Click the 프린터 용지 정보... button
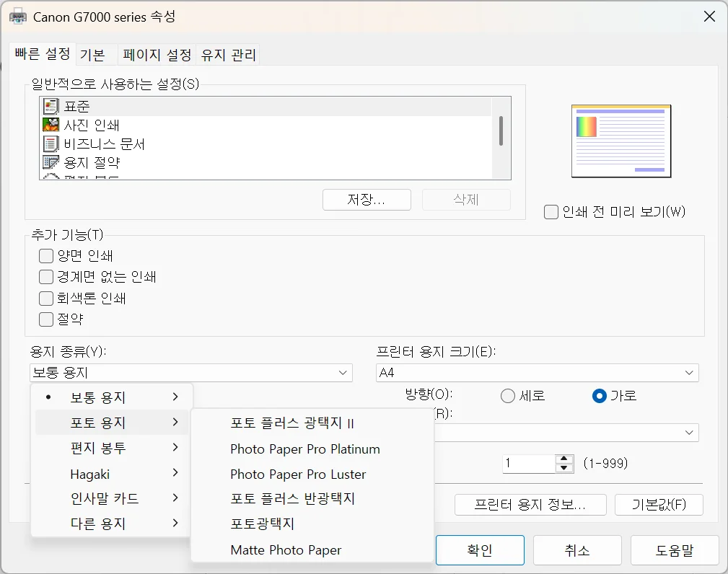This screenshot has height=574, width=728. [x=530, y=505]
